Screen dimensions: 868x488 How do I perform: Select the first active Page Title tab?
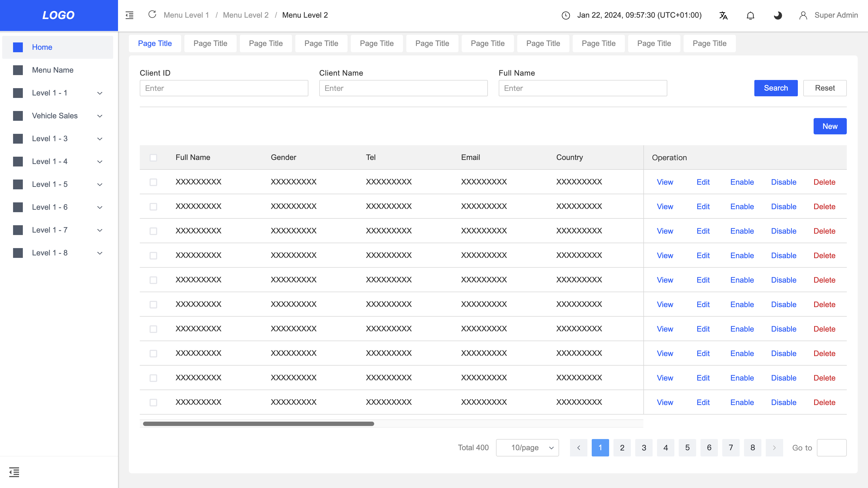point(155,44)
